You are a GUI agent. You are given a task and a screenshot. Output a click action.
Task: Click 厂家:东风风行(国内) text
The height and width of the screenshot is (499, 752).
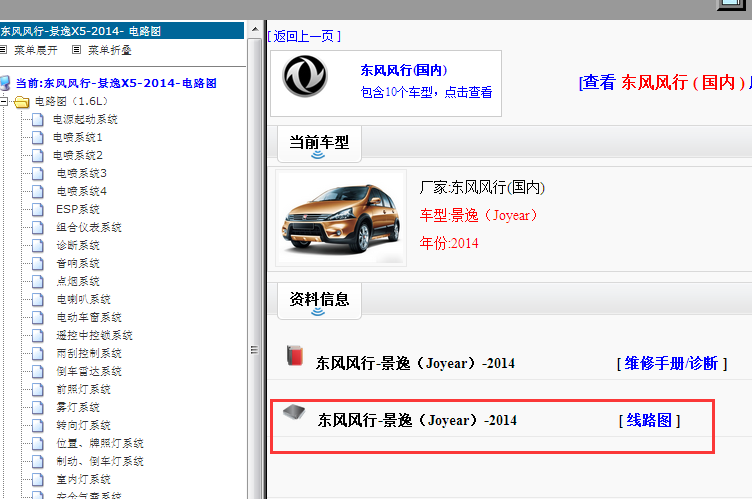pyautogui.click(x=482, y=188)
